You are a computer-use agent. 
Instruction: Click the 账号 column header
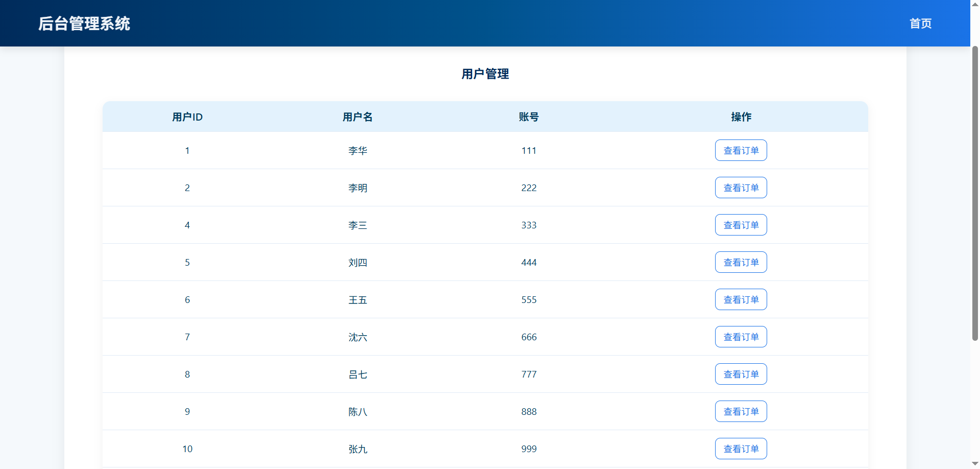[529, 117]
